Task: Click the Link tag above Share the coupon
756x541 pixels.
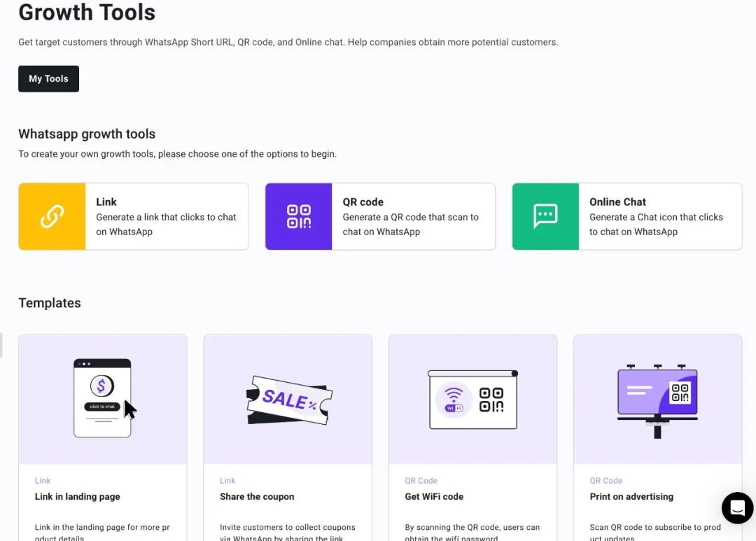Action: coord(227,481)
